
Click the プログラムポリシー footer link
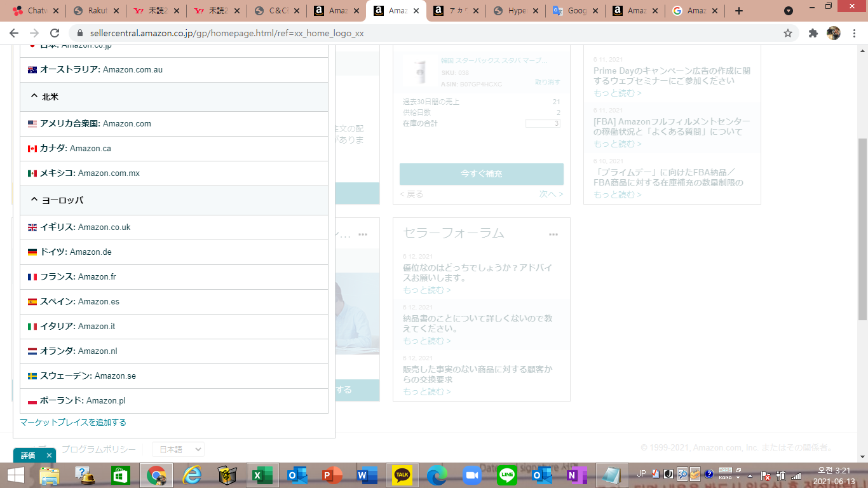coord(98,449)
